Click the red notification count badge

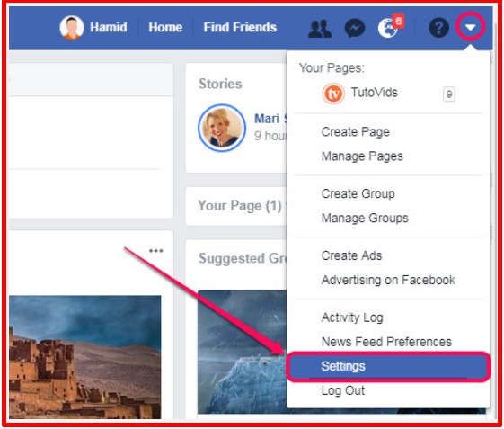[x=399, y=22]
